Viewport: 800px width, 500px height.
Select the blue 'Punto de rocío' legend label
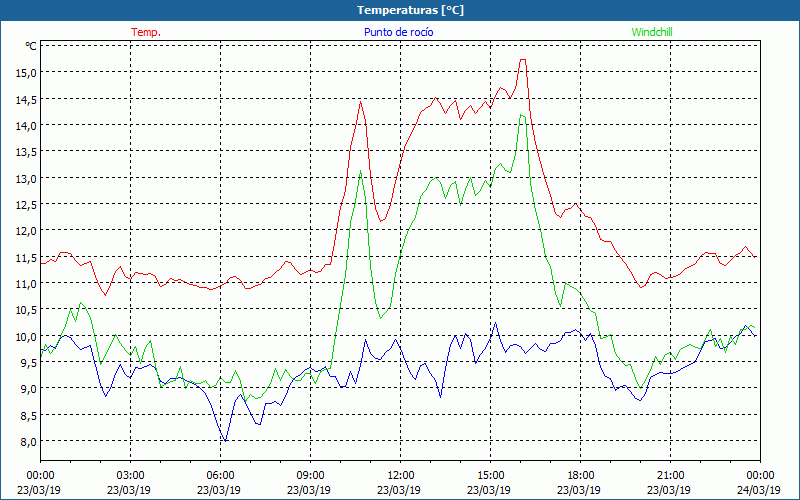point(398,32)
